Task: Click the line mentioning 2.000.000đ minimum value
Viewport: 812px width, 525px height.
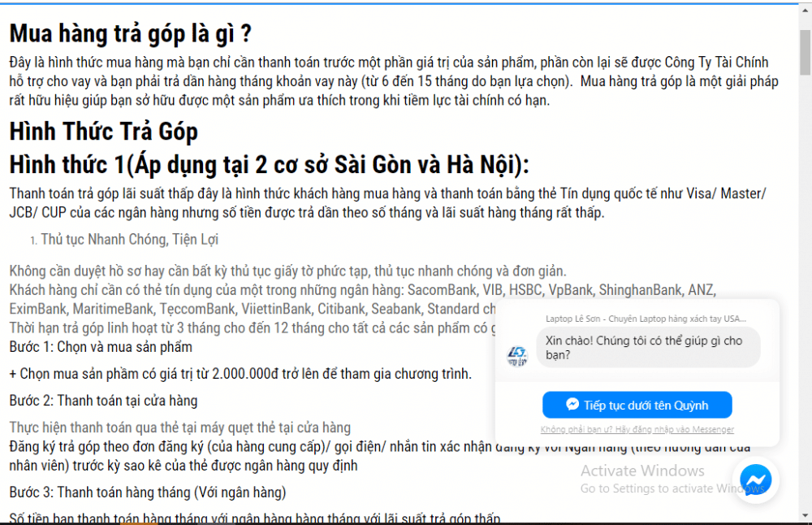Action: (x=240, y=374)
